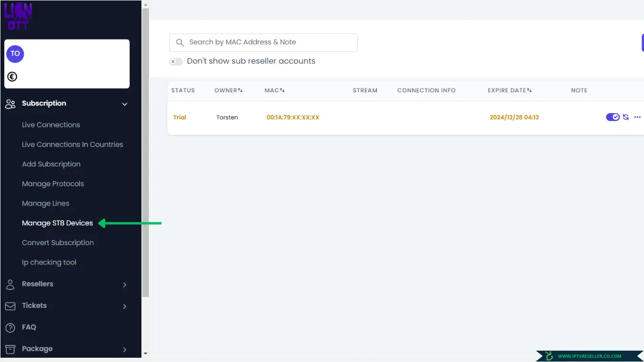This screenshot has width=644, height=362.
Task: Click the MAC address 00:1A:79:XX:XX:XX
Action: click(293, 117)
